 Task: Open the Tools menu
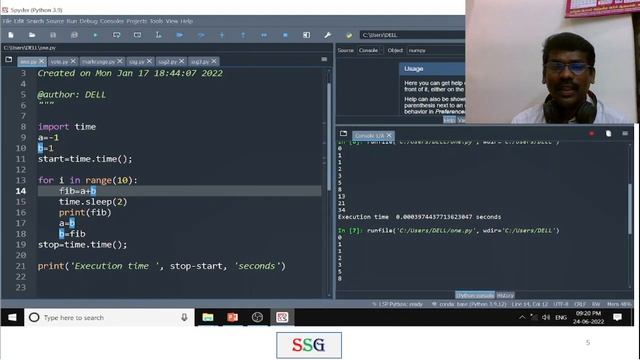156,21
